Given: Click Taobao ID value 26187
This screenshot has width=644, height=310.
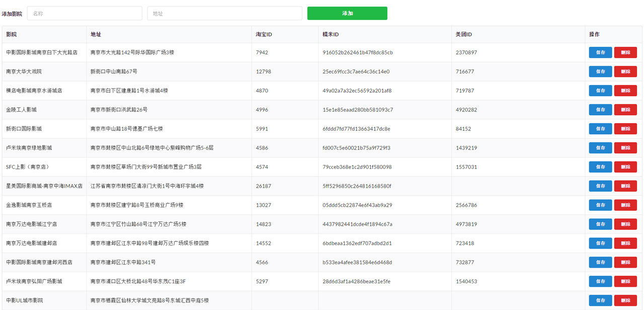Looking at the screenshot, I should [264, 186].
